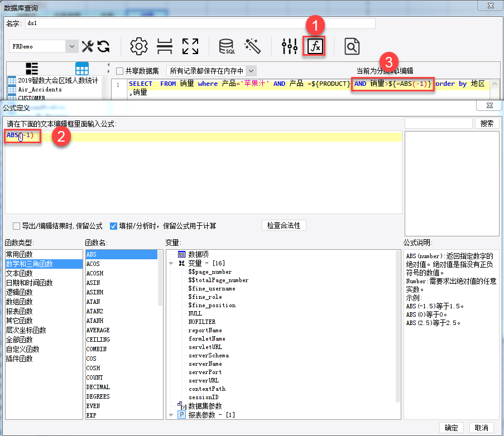The width and height of the screenshot is (504, 436).
Task: Click the horizontal lines layout icon
Action: [165, 46]
